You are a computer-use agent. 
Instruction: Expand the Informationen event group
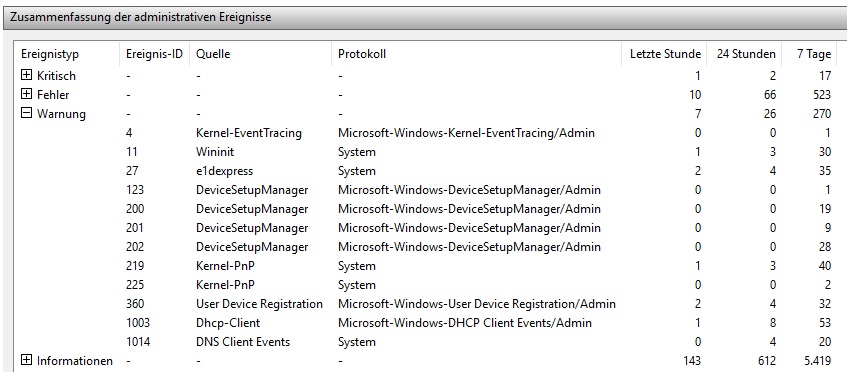[26, 360]
